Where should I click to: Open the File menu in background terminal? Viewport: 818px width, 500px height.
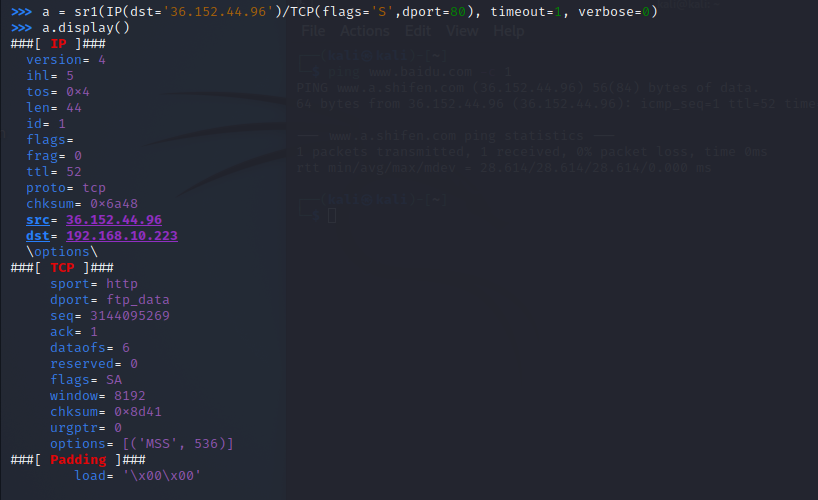click(x=313, y=31)
